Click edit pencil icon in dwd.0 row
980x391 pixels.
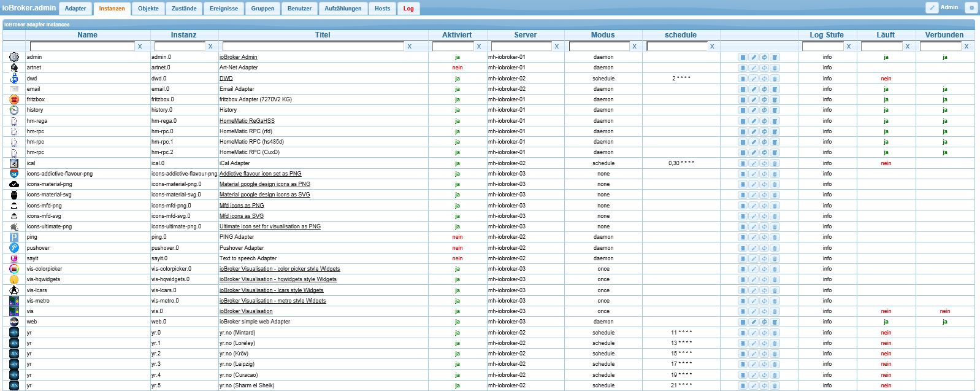pos(754,79)
